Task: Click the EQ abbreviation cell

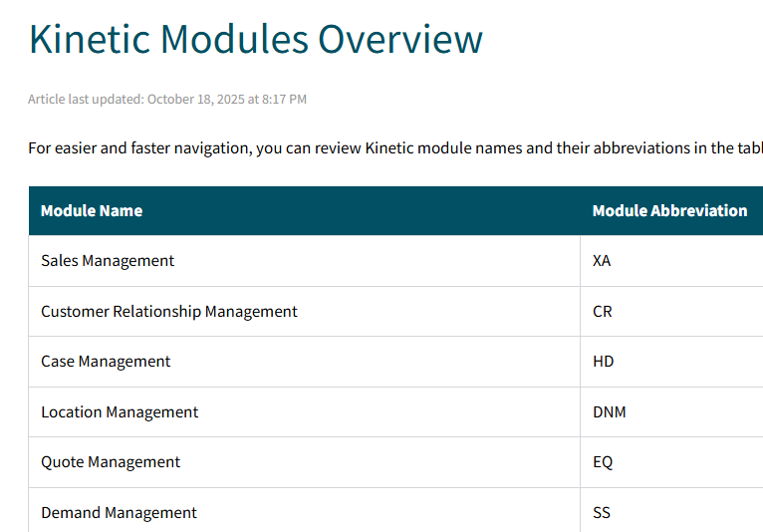Action: coord(603,462)
